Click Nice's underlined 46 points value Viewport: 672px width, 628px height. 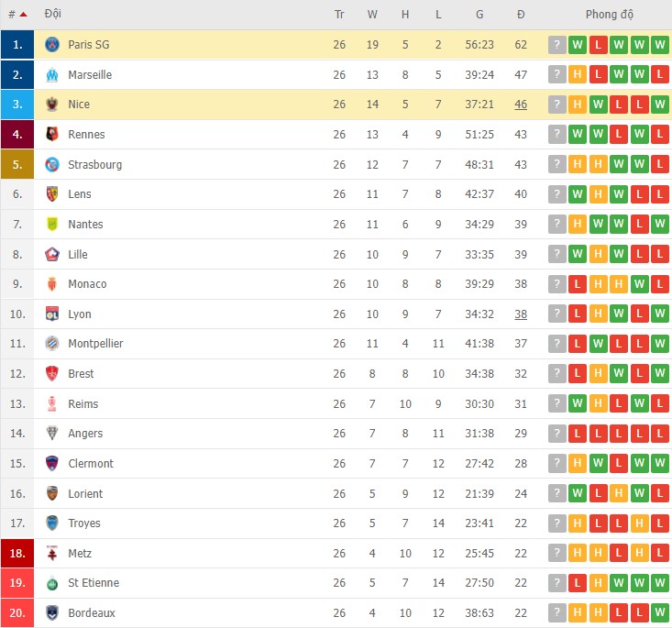click(521, 105)
